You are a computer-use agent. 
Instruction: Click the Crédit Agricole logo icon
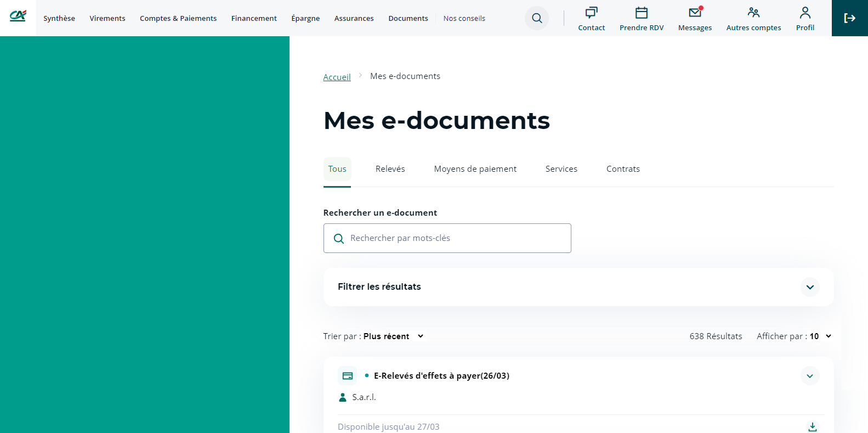pos(18,16)
